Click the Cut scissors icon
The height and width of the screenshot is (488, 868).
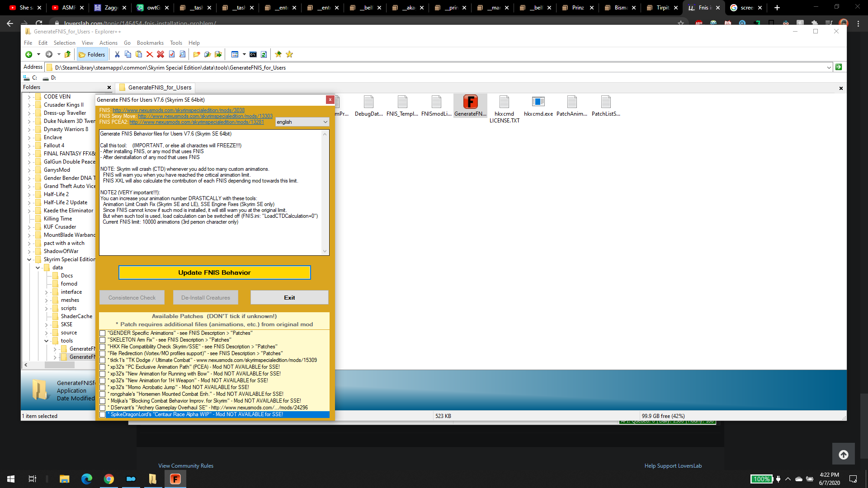tap(117, 54)
